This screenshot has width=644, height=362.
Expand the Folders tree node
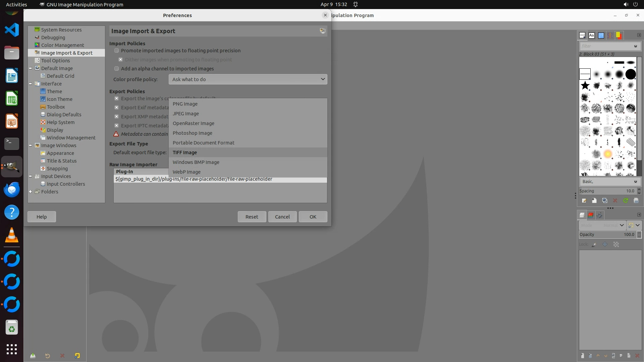(31, 192)
